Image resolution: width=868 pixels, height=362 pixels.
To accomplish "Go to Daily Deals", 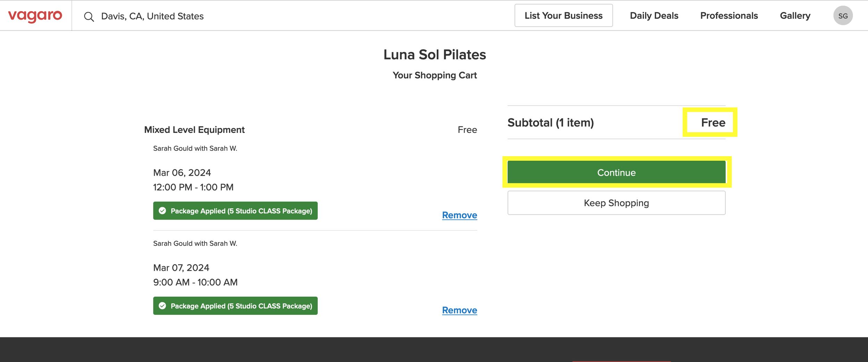I will 654,16.
